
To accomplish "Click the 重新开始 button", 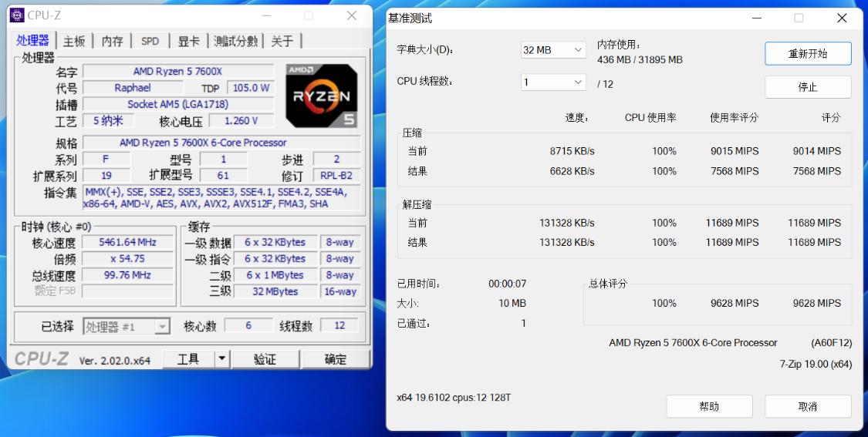I will (x=808, y=54).
